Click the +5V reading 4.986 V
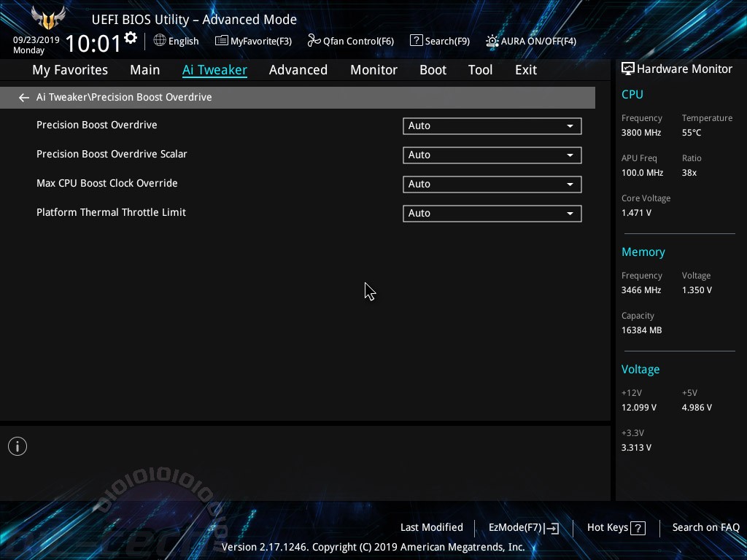This screenshot has height=560, width=747. click(697, 408)
